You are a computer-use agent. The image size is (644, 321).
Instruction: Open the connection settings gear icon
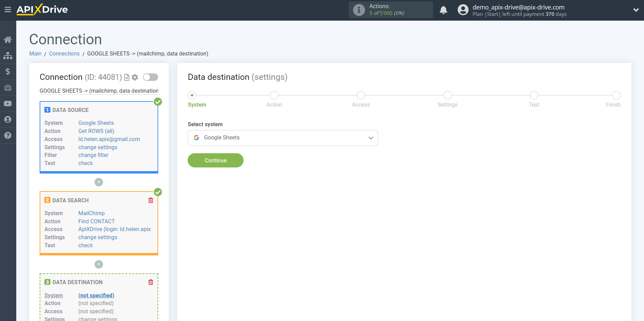pos(135,77)
